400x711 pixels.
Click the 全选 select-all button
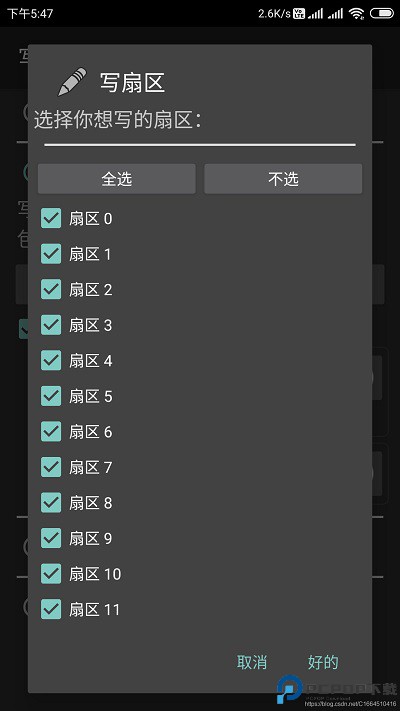point(117,179)
